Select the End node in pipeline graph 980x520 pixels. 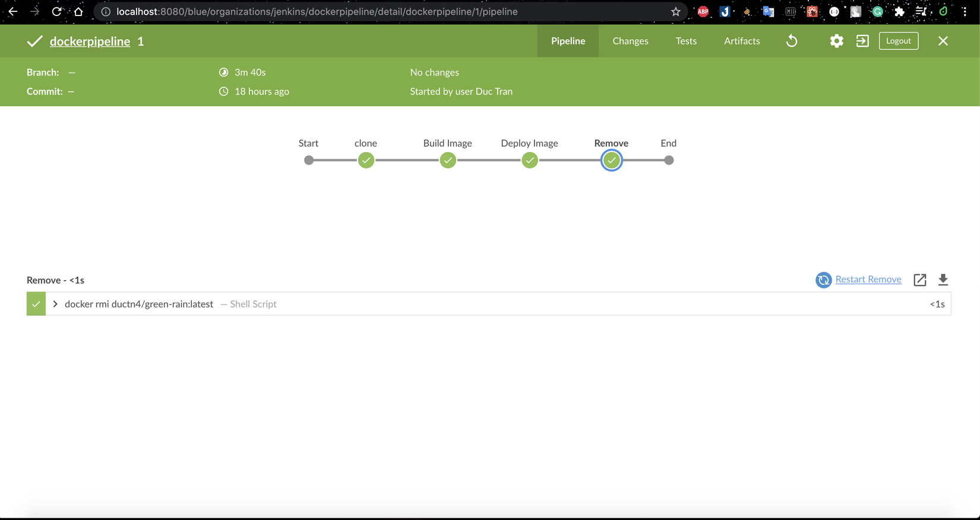point(669,160)
